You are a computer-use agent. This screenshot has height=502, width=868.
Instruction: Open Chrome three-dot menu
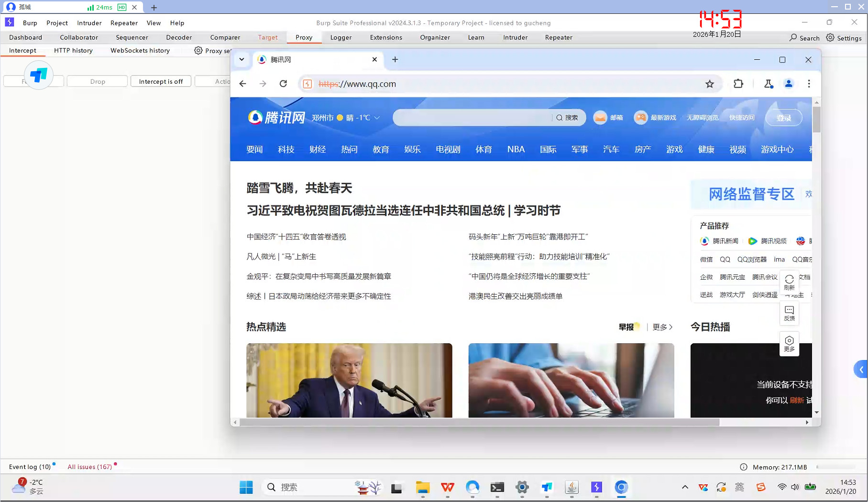(x=809, y=84)
